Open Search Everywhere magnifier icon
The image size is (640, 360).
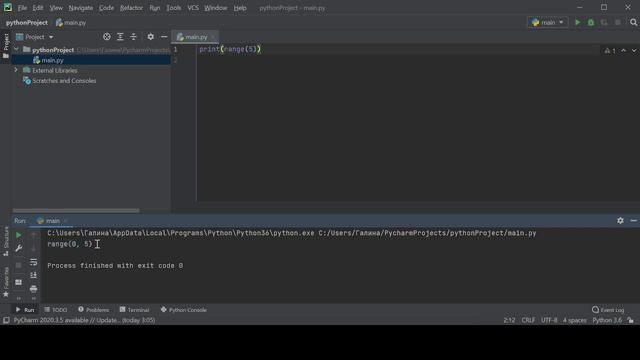(x=633, y=22)
